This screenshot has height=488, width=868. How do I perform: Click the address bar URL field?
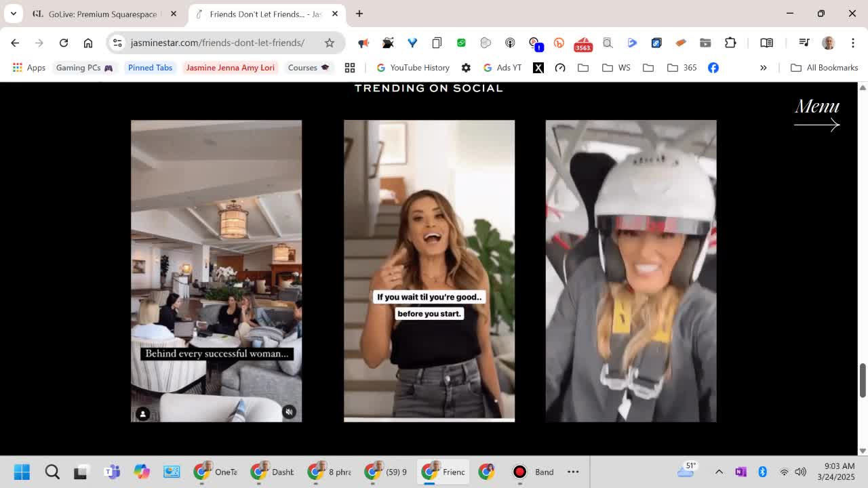(217, 43)
